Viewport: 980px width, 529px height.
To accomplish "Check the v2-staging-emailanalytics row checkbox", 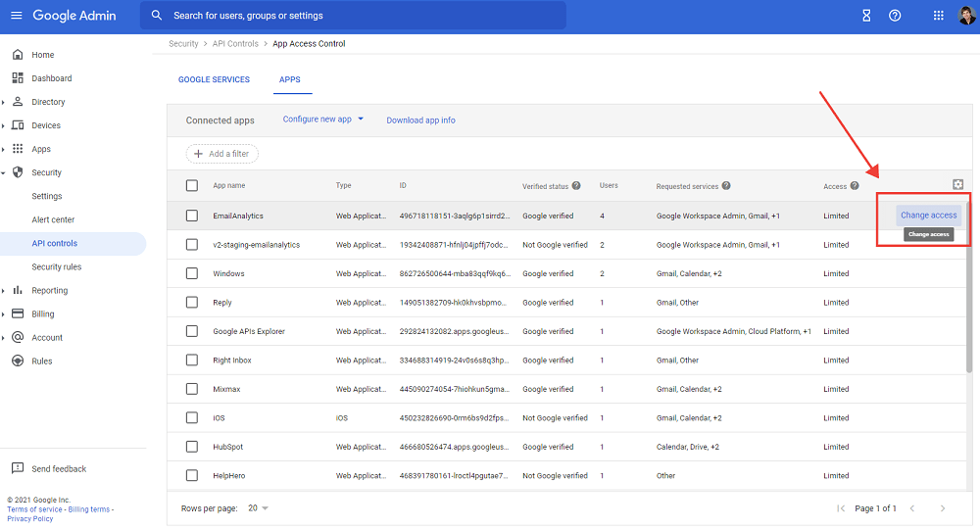I will pyautogui.click(x=192, y=245).
